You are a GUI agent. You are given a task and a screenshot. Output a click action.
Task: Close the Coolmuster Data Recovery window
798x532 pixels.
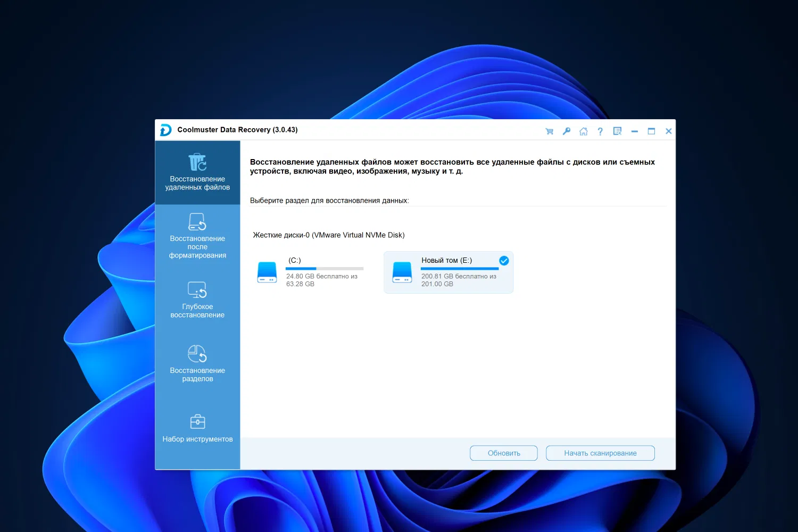(669, 131)
